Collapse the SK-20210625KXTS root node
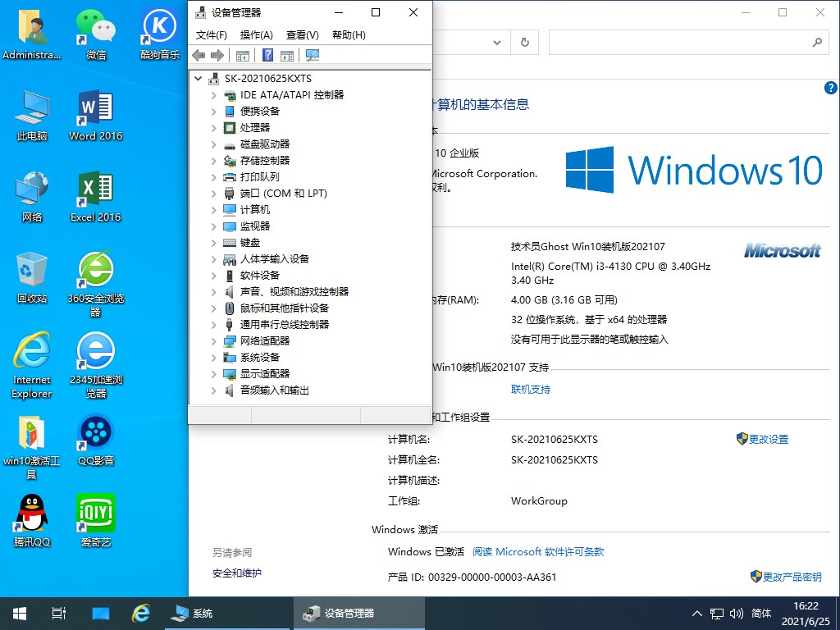This screenshot has height=630, width=840. pos(199,78)
